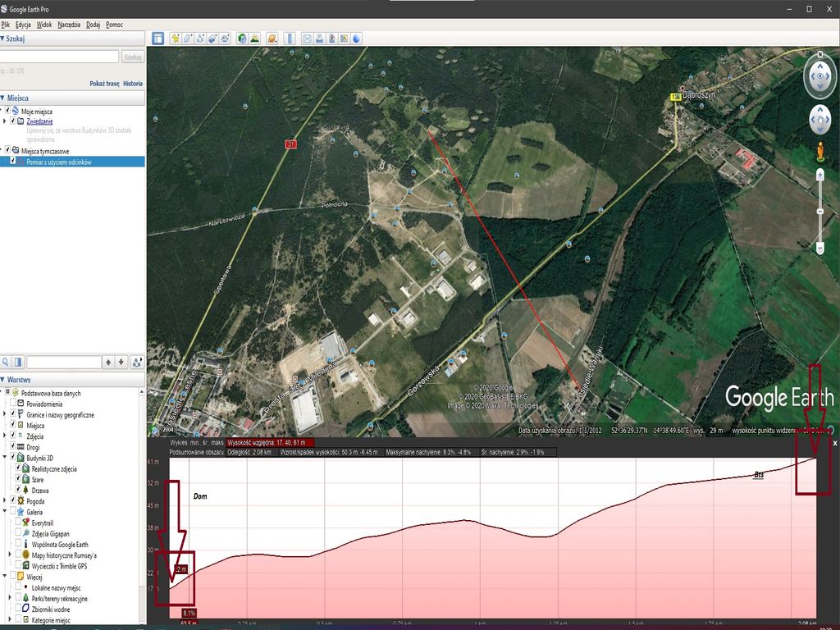Image resolution: width=840 pixels, height=630 pixels.
Task: Open the Pomoc menu
Action: point(114,25)
